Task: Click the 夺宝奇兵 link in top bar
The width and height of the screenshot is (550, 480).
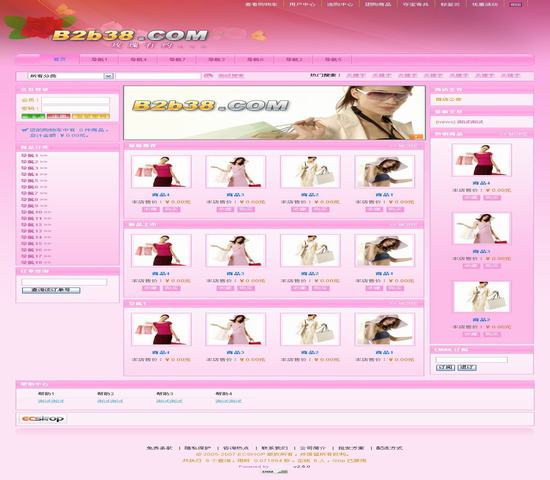Action: (416, 5)
